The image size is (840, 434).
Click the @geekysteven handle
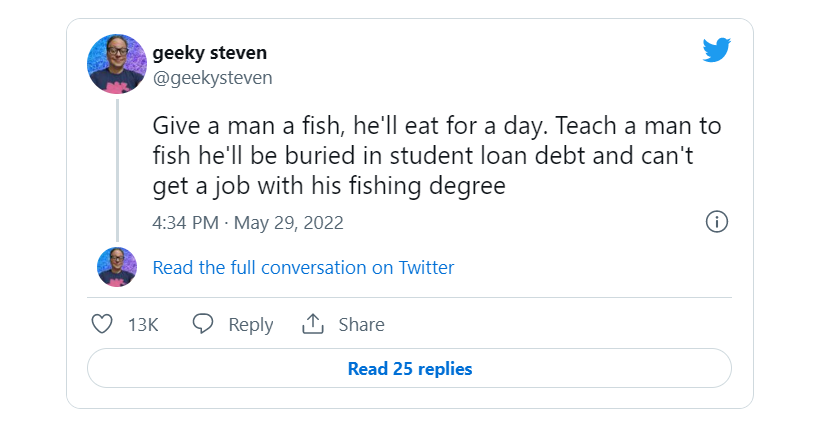pos(212,77)
